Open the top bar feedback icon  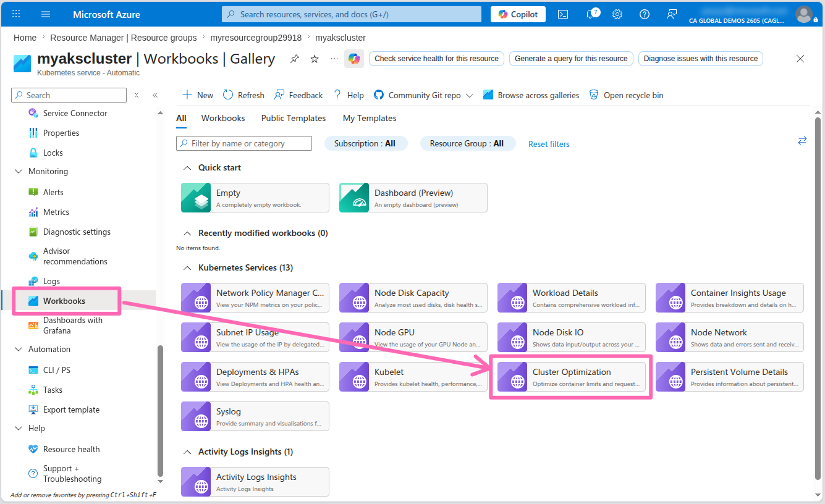click(672, 14)
